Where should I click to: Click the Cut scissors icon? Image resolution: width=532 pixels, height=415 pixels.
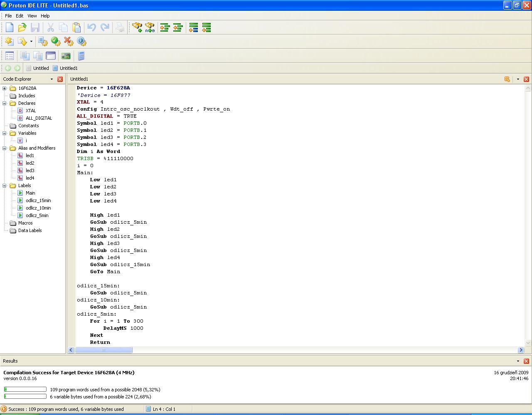point(50,27)
